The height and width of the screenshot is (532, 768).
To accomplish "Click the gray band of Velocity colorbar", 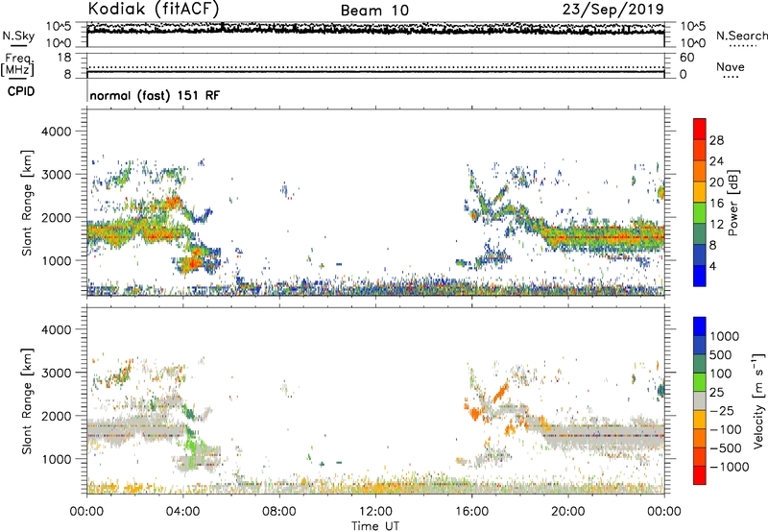I will 700,400.
